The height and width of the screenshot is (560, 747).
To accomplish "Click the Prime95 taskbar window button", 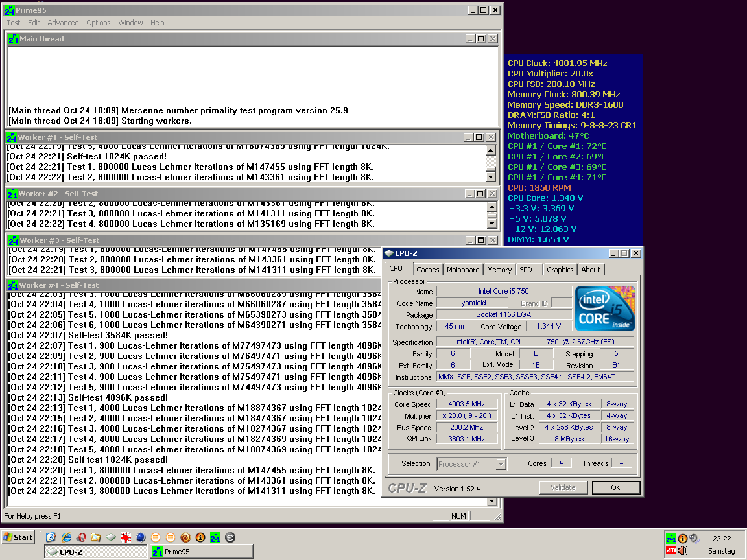I will [x=201, y=552].
